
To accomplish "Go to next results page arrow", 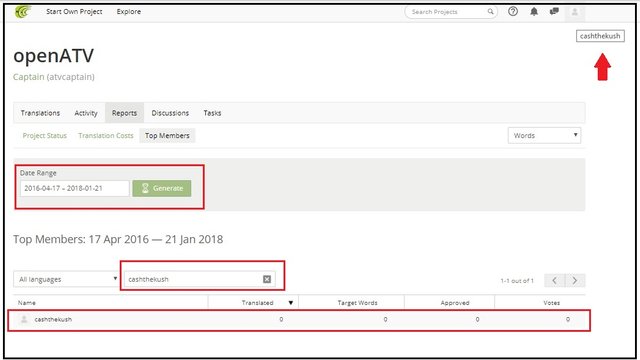I will point(575,280).
